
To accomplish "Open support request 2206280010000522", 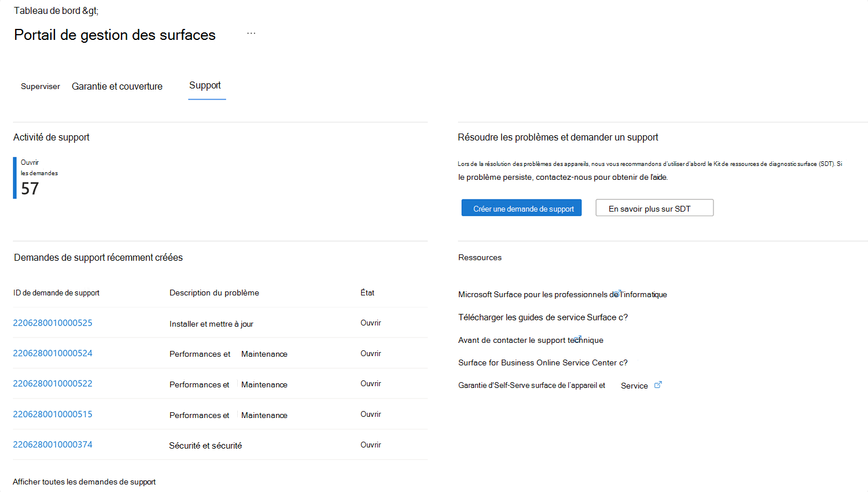I will click(53, 383).
